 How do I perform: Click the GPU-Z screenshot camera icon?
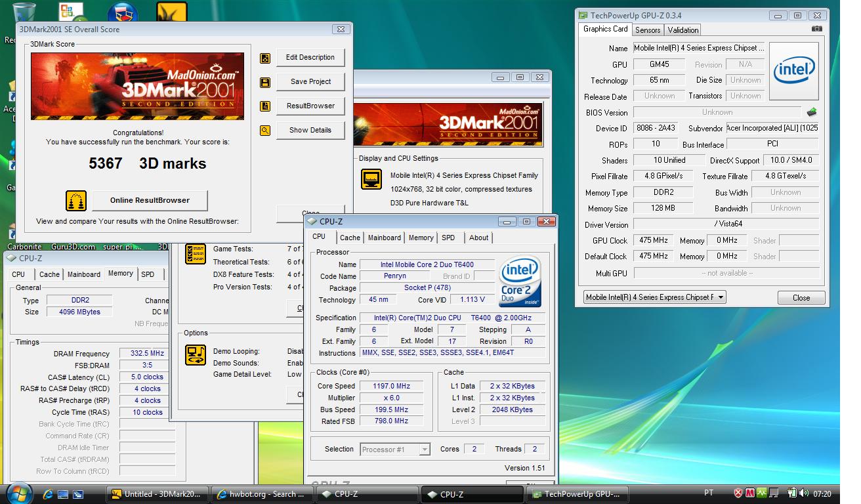[816, 29]
